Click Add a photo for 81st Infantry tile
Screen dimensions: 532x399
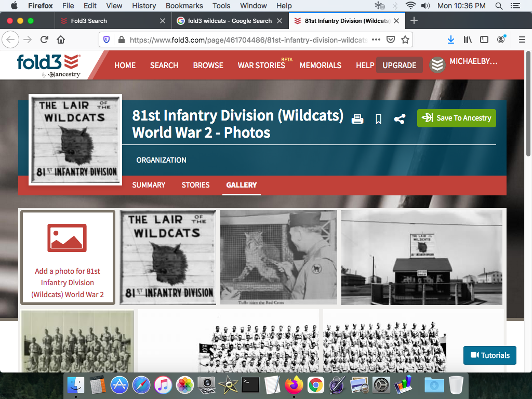pos(68,257)
